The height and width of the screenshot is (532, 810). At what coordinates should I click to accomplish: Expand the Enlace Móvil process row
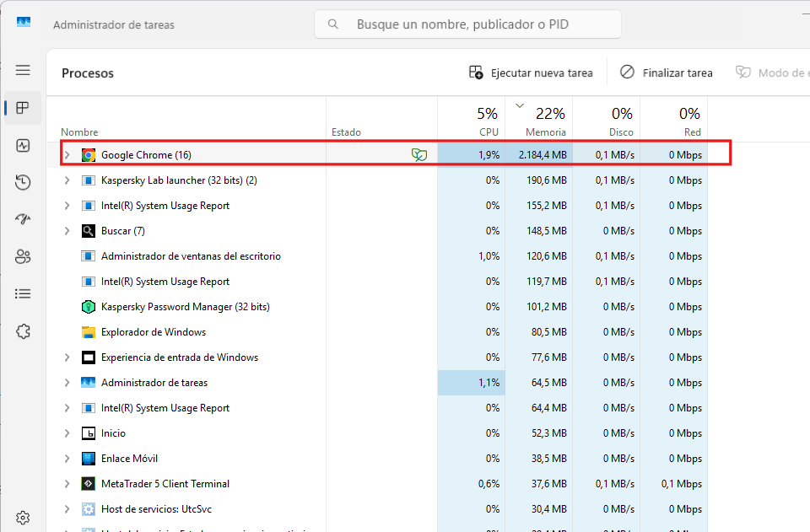click(x=67, y=458)
